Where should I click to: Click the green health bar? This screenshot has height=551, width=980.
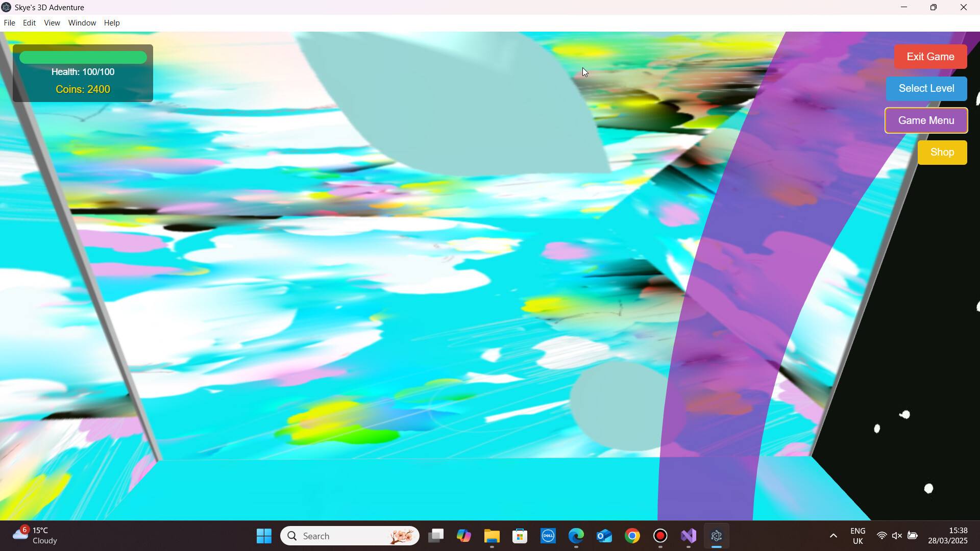pos(83,58)
